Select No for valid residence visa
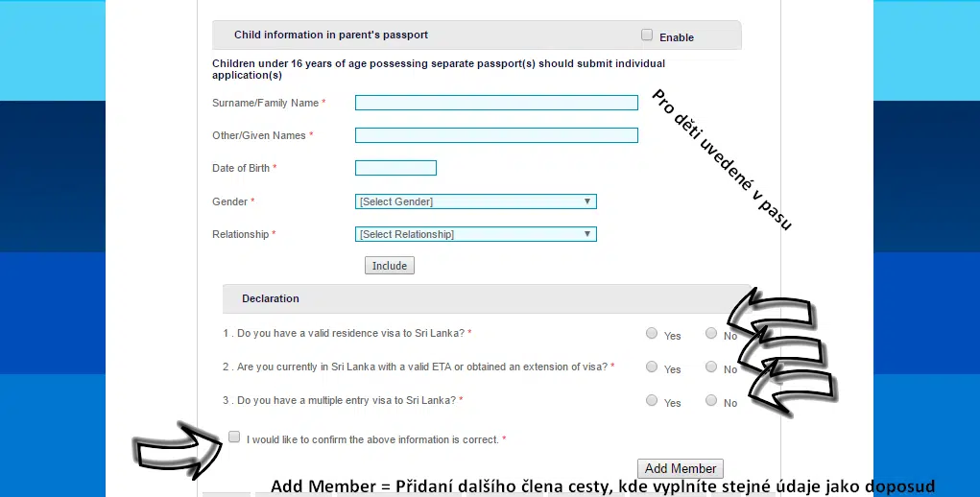The image size is (980, 497). tap(711, 334)
